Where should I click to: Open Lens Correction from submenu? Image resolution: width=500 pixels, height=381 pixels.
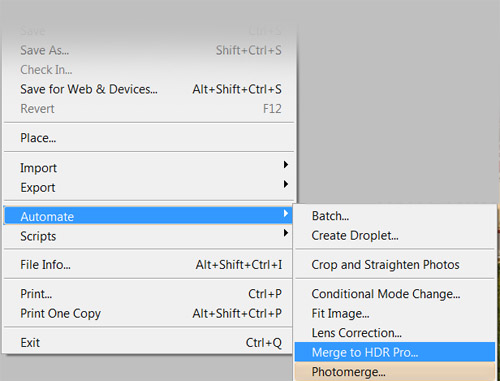pyautogui.click(x=395, y=333)
